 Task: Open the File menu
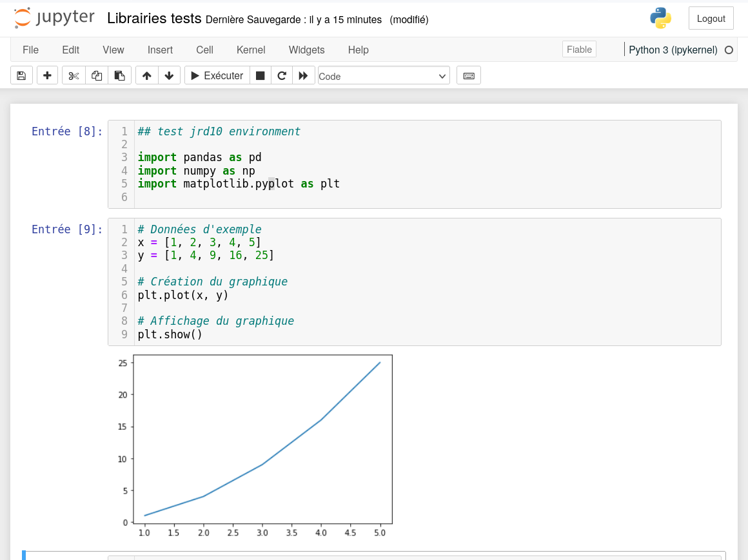click(x=30, y=50)
